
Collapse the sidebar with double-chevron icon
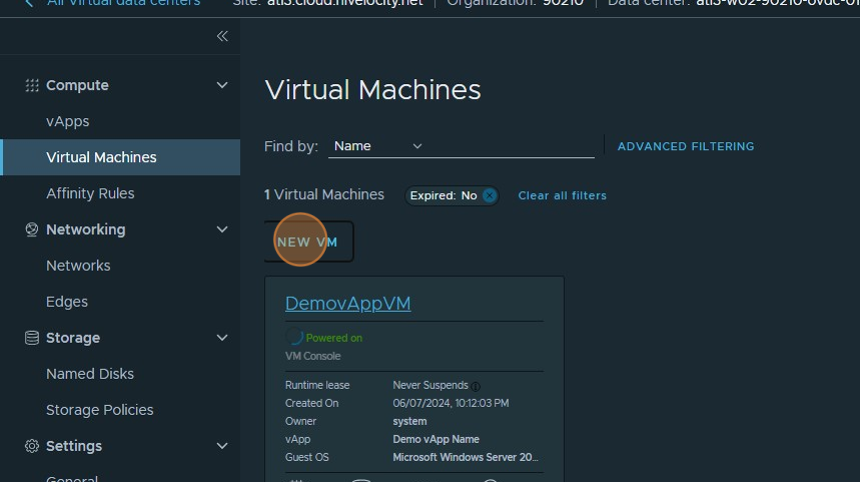222,36
